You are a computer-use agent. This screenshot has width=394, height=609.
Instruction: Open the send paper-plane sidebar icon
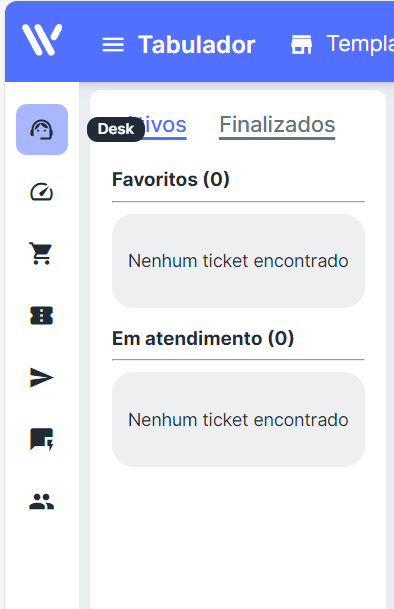[41, 378]
